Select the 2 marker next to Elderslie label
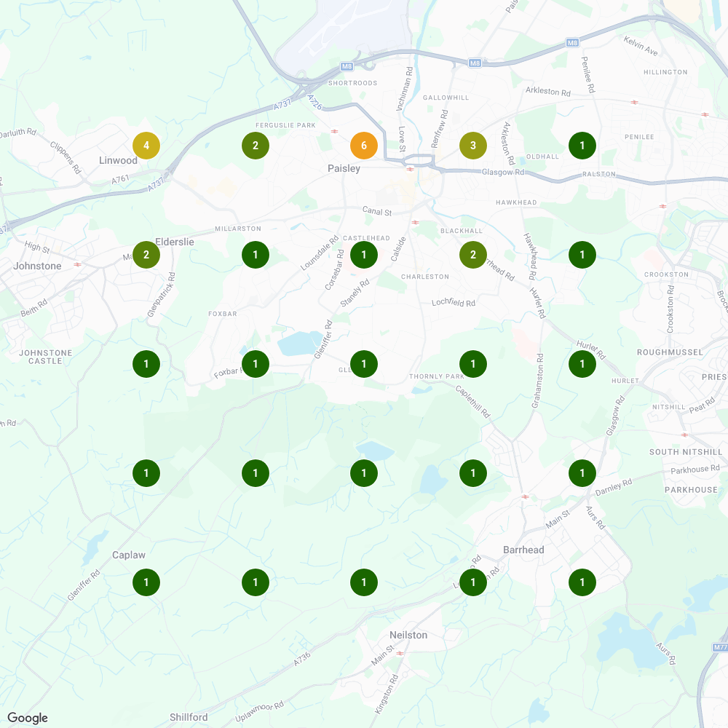728x728 pixels. click(x=146, y=254)
